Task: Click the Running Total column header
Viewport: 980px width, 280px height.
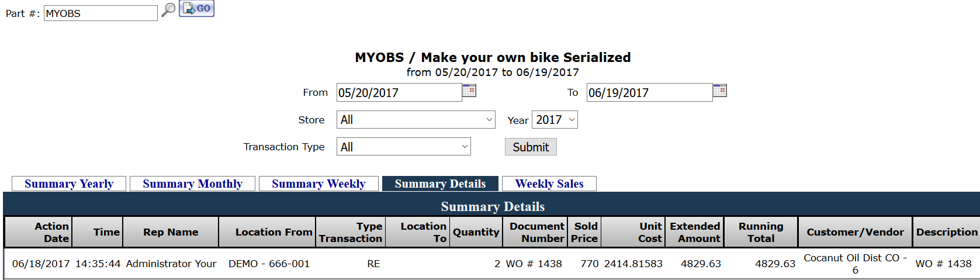Action: (x=760, y=232)
